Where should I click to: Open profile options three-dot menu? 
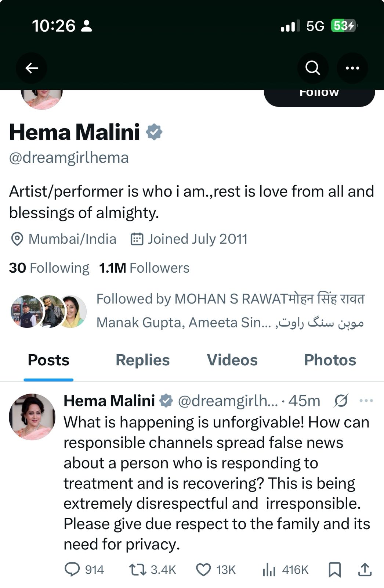coord(352,68)
